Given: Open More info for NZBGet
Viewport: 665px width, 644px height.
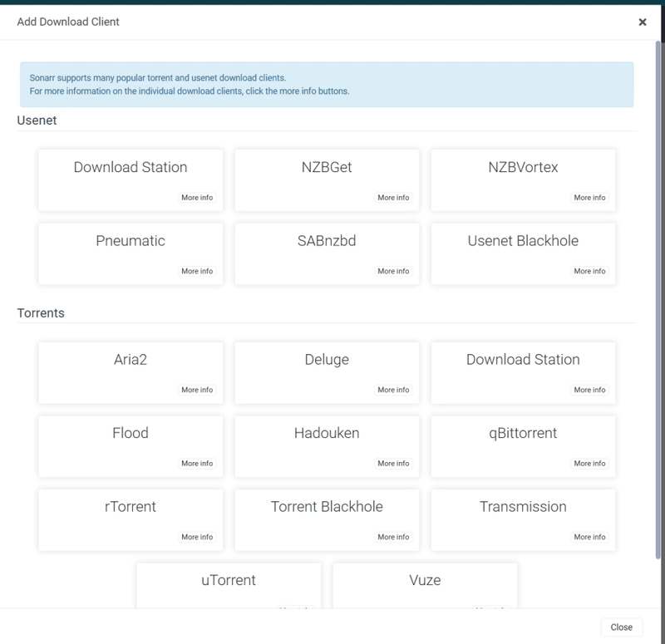Looking at the screenshot, I should click(393, 198).
